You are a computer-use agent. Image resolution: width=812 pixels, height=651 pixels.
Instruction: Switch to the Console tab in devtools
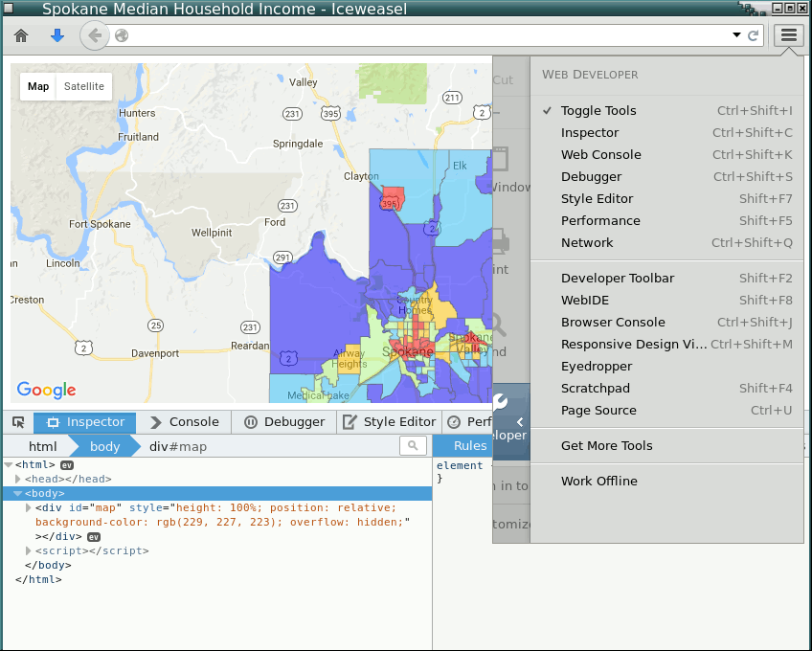pos(185,422)
